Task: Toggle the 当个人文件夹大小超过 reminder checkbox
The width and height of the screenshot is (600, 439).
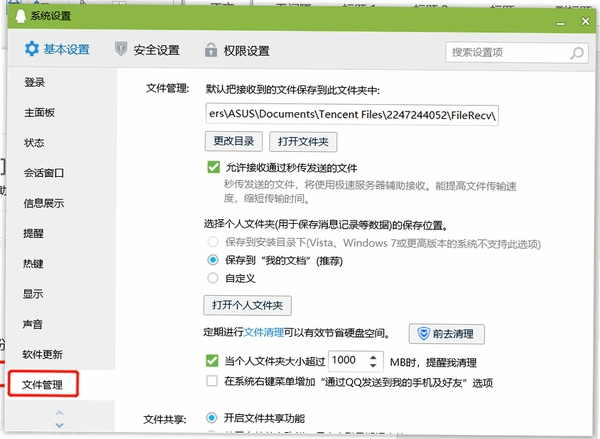Action: tap(212, 361)
